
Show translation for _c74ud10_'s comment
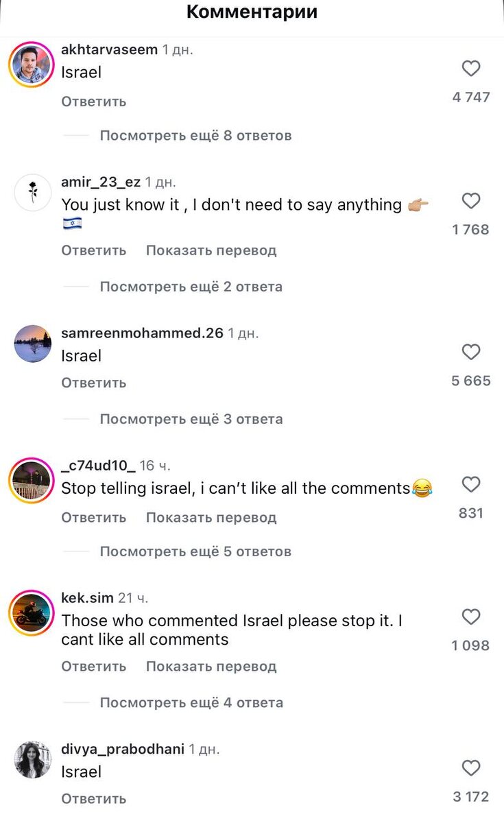211,517
